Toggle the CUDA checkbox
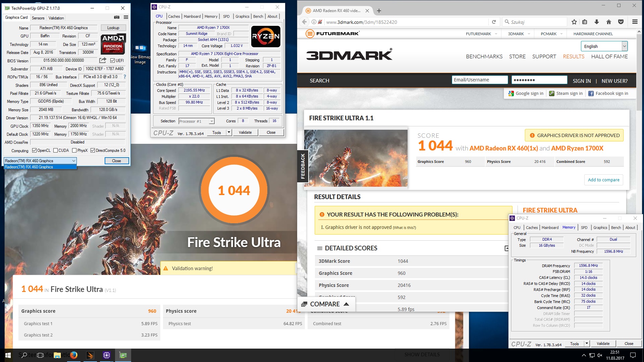The height and width of the screenshot is (362, 644). (56, 150)
